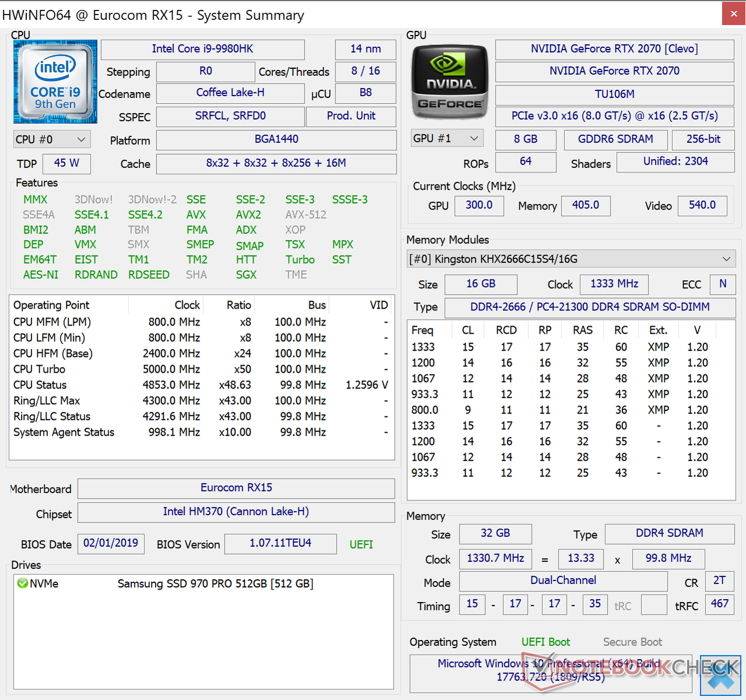Select the 800.0 XMP timing row
This screenshot has width=746, height=700.
point(570,410)
